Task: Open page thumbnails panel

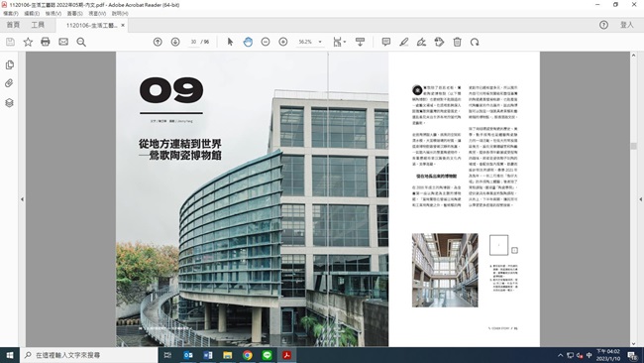Action: tap(10, 64)
